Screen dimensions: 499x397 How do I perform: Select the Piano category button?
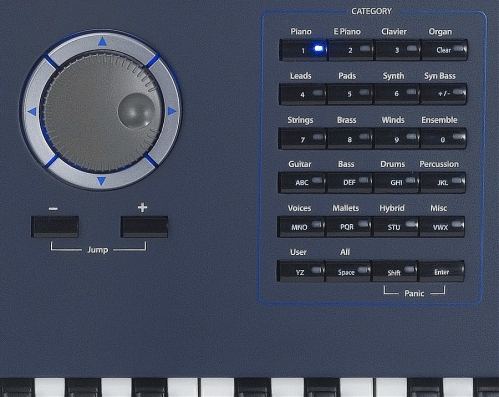coord(303,50)
